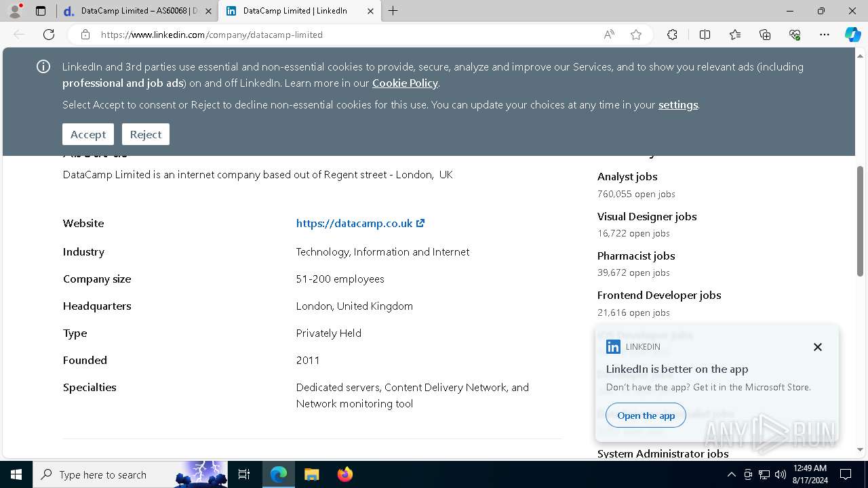The height and width of the screenshot is (488, 868).
Task: View site information lock icon
Action: 85,35
